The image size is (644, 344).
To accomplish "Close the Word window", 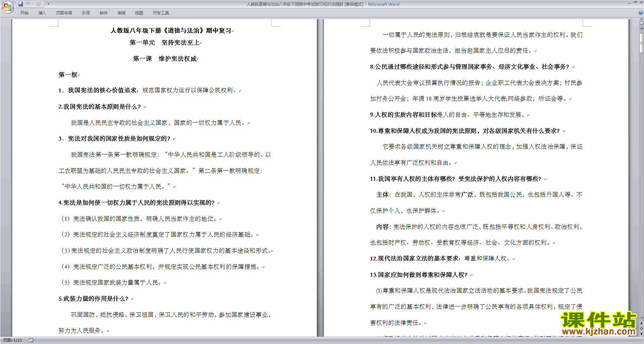I will (x=641, y=3).
